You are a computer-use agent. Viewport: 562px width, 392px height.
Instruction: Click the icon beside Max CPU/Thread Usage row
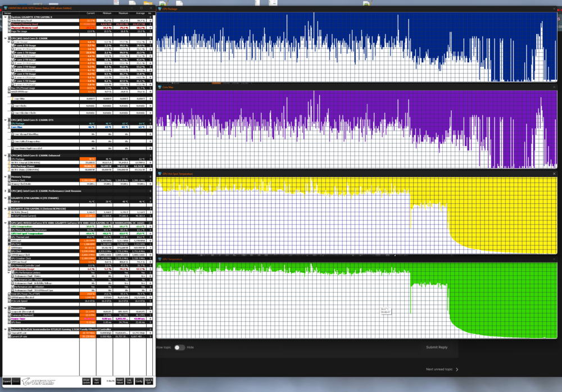click(x=10, y=88)
